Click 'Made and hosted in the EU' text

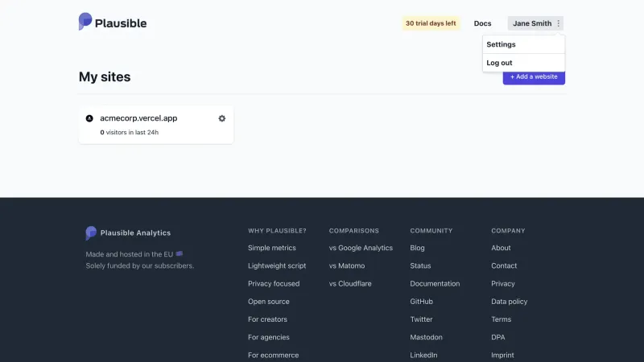point(130,254)
